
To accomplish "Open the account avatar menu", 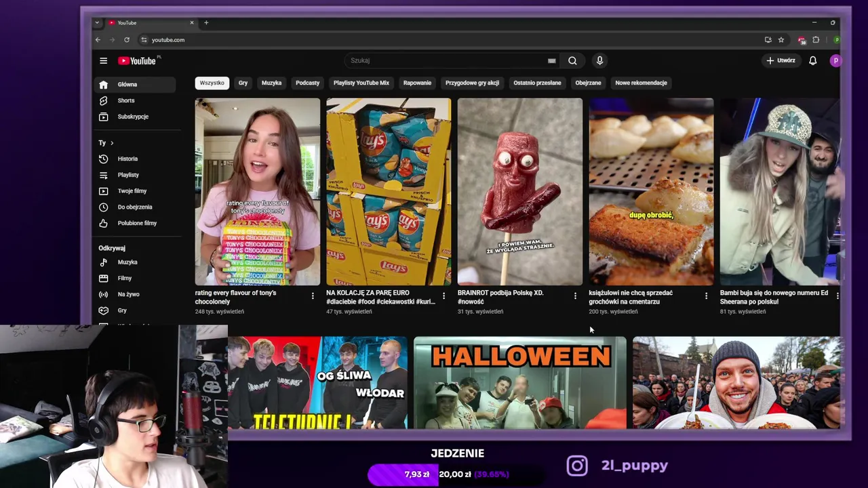I will point(835,61).
